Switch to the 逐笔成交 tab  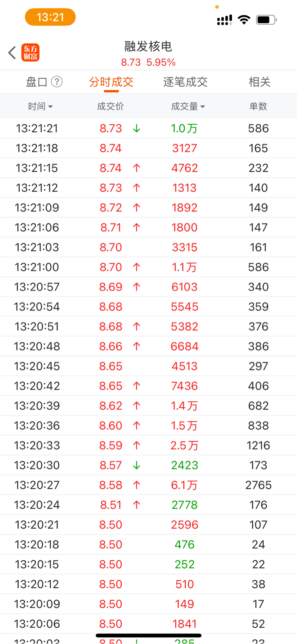click(x=186, y=82)
